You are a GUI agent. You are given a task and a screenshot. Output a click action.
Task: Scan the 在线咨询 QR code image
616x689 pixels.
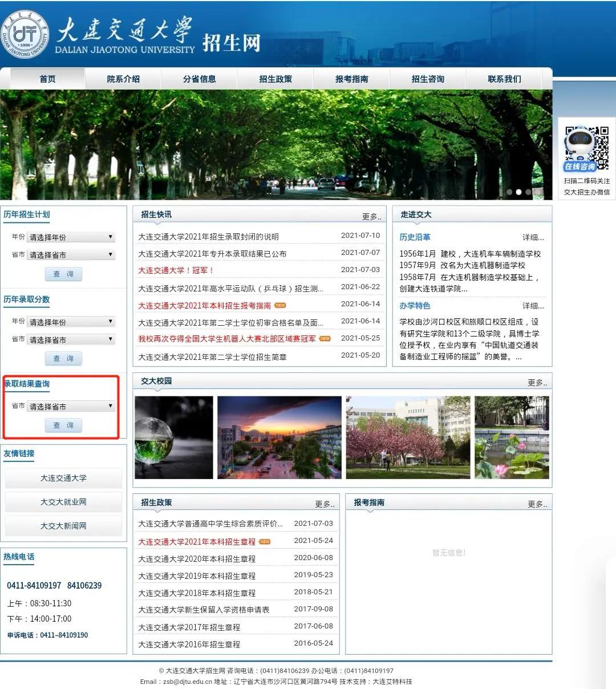pyautogui.click(x=587, y=149)
